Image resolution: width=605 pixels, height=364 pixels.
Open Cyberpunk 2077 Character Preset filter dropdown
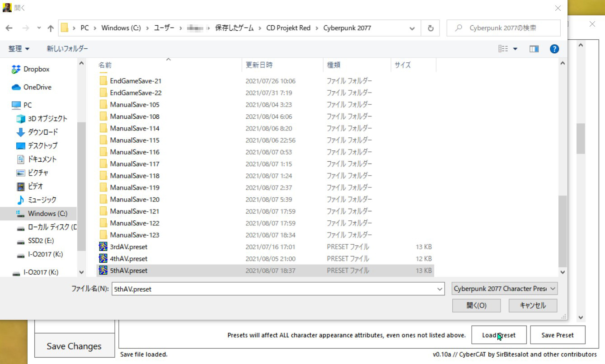504,289
